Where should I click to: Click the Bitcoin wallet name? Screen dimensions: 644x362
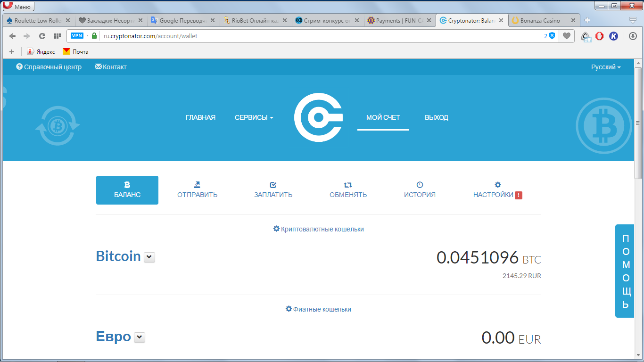coord(118,256)
